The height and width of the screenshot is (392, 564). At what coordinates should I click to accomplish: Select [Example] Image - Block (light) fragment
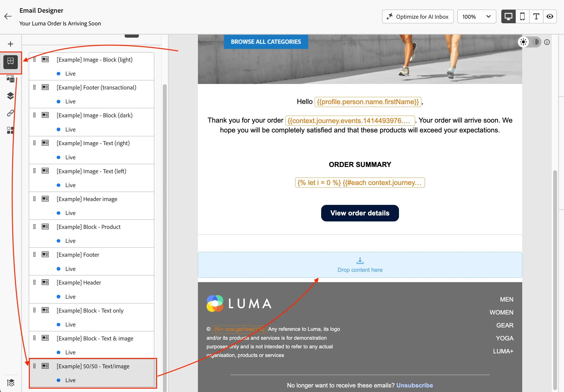click(x=91, y=66)
